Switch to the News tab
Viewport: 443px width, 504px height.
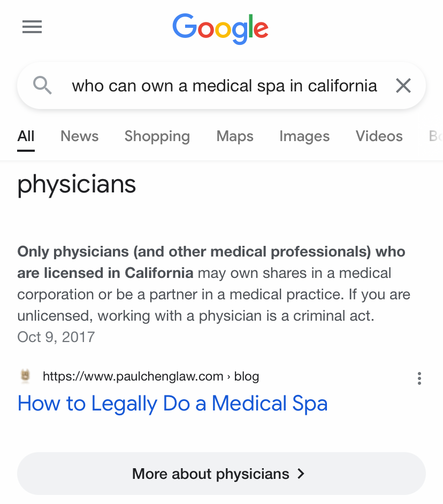(80, 136)
